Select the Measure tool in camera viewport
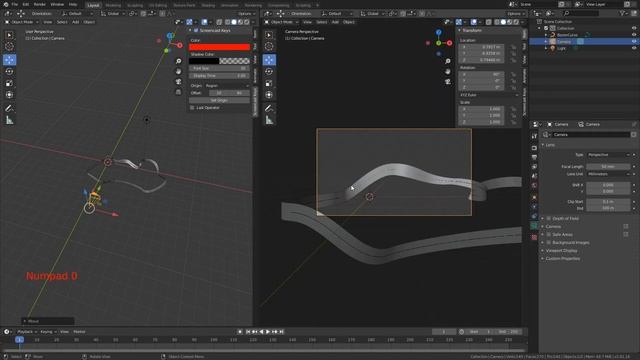Image resolution: width=640 pixels, height=360 pixels. [x=269, y=120]
